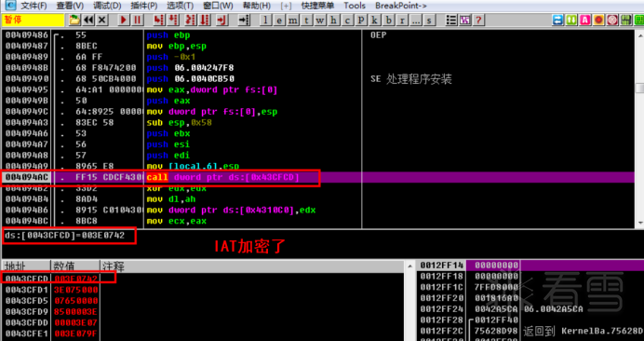Pause execution with red pause icon
This screenshot has height=341, width=644.
[x=137, y=20]
